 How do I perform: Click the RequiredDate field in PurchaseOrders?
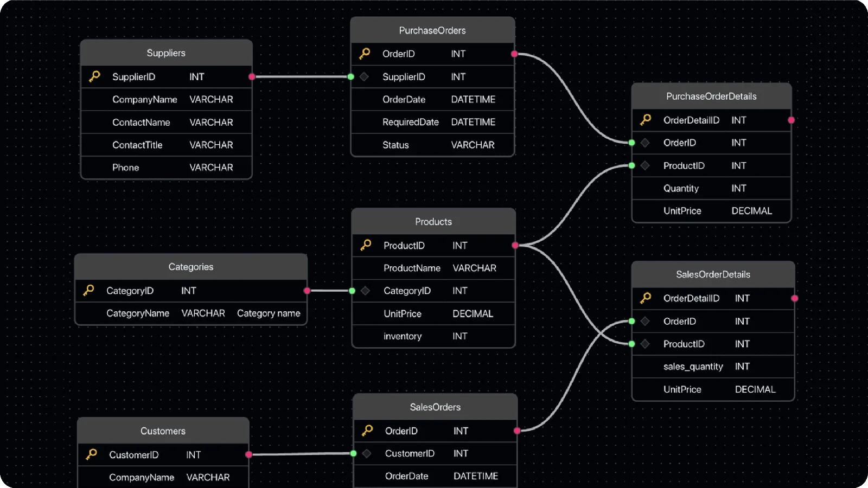click(432, 122)
